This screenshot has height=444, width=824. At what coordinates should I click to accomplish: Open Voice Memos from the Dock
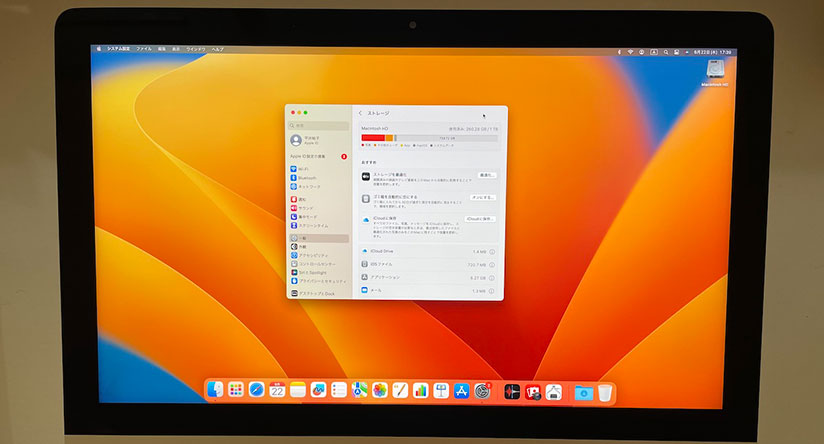[512, 391]
